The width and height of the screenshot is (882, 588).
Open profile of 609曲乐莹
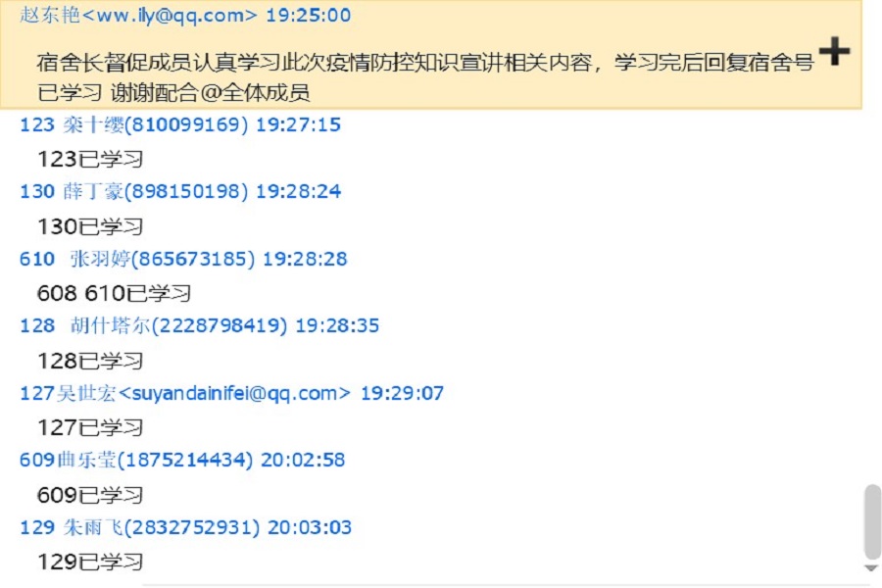pos(182,460)
